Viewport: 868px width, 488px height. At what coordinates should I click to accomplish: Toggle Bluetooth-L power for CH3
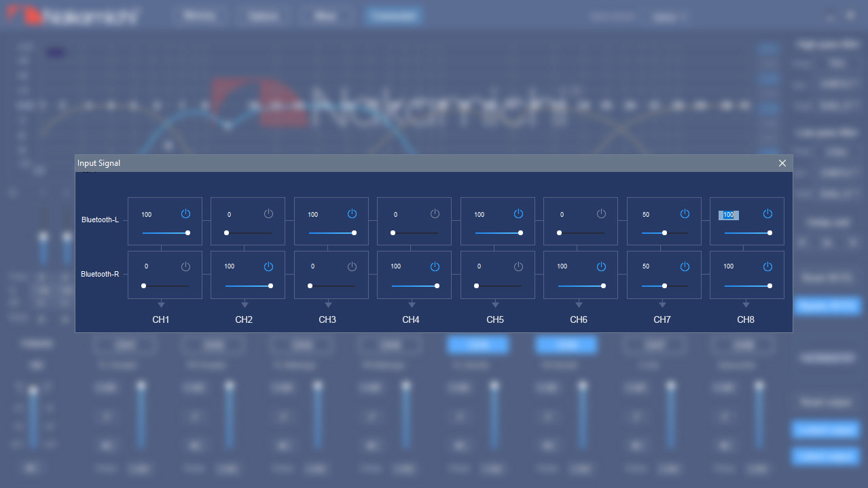(352, 213)
